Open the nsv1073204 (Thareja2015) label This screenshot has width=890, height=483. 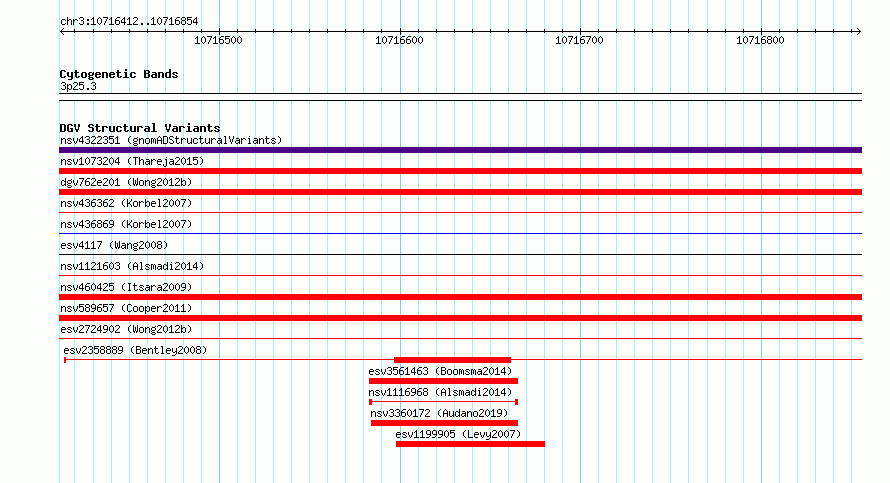(x=132, y=161)
